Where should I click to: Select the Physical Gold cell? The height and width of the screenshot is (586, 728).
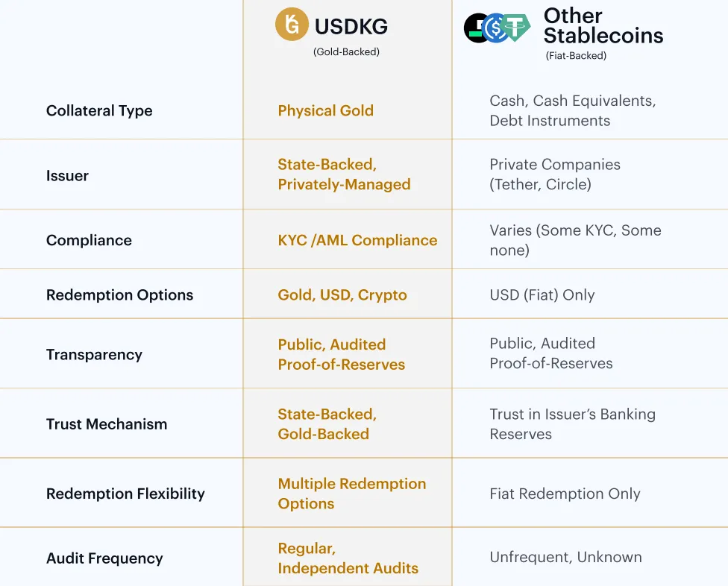[x=325, y=111]
